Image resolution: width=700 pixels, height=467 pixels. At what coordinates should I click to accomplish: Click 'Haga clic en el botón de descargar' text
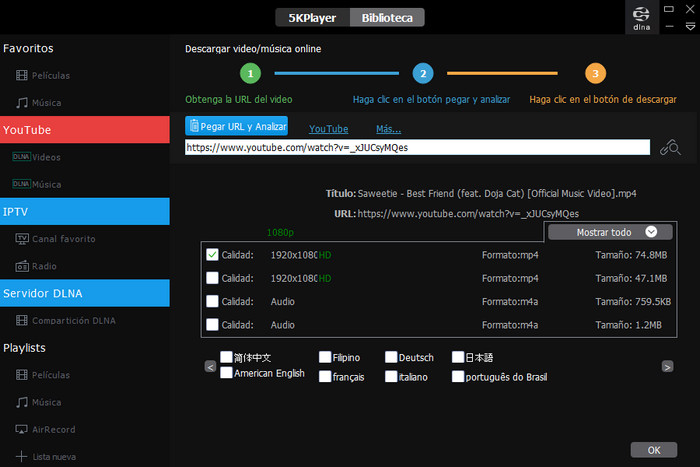603,100
